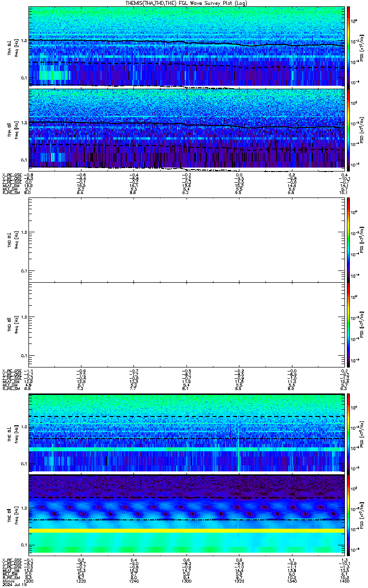
Task: Click the 1240 time tick label
Action: 134,581
